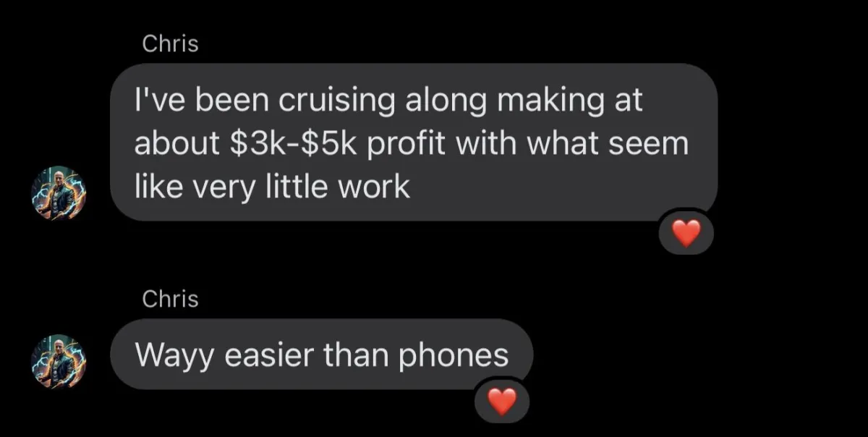Tap the heart reaction on the profit message

686,232
